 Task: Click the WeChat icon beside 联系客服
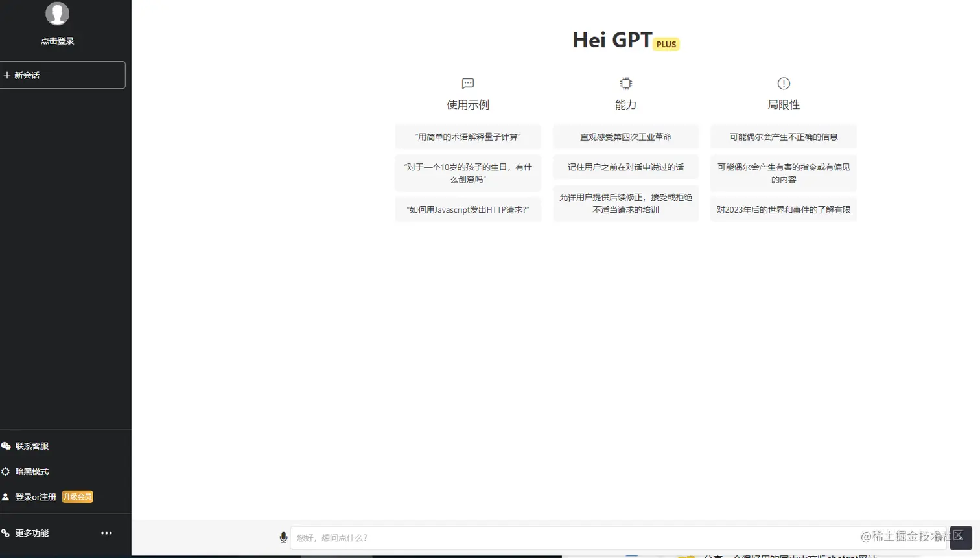tap(6, 446)
